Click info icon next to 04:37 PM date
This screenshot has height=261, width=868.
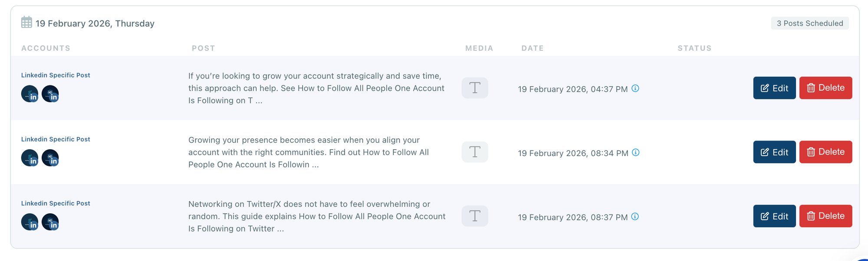pyautogui.click(x=635, y=88)
